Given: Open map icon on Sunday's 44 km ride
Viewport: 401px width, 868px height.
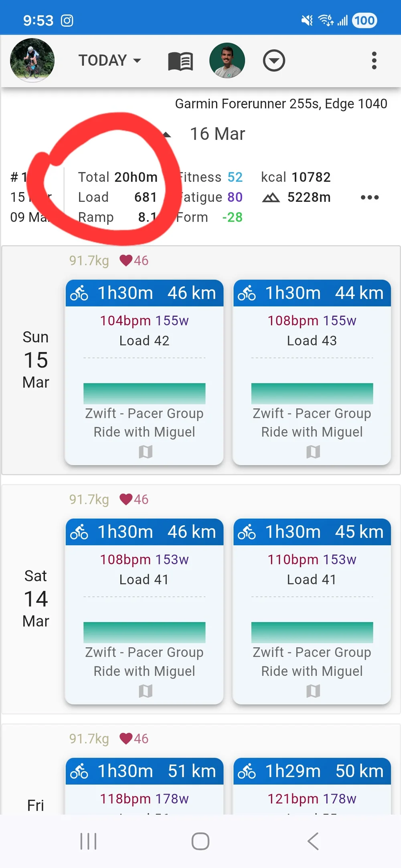Looking at the screenshot, I should (x=313, y=452).
